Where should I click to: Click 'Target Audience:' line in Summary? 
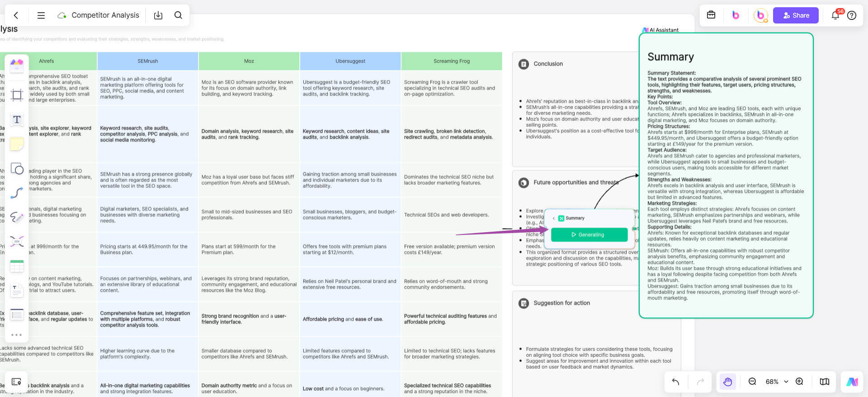point(667,150)
